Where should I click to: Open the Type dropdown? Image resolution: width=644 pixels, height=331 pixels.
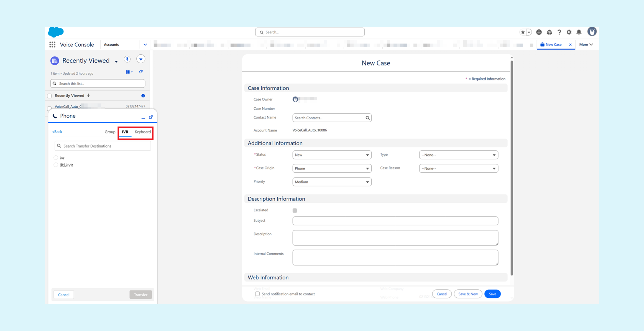[x=459, y=155]
